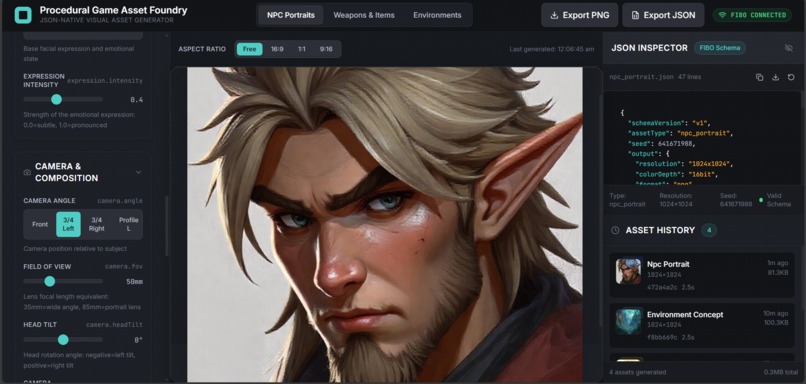Set camera angle to Profile L
806x384 pixels.
click(x=129, y=224)
